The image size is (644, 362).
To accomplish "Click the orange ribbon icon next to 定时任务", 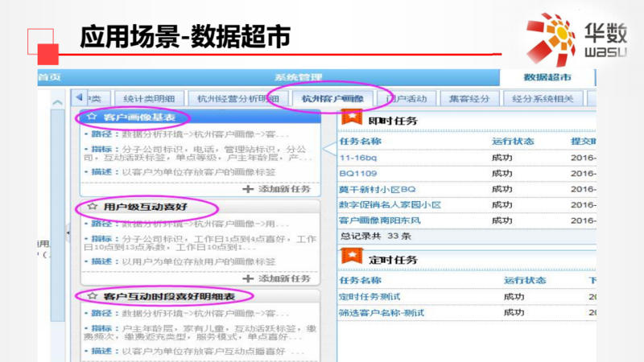I will (x=351, y=257).
